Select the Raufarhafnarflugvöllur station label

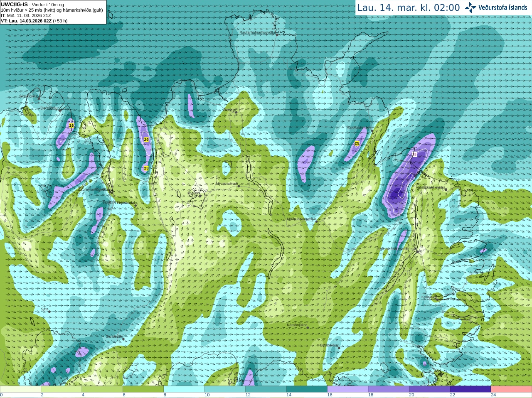(257, 32)
